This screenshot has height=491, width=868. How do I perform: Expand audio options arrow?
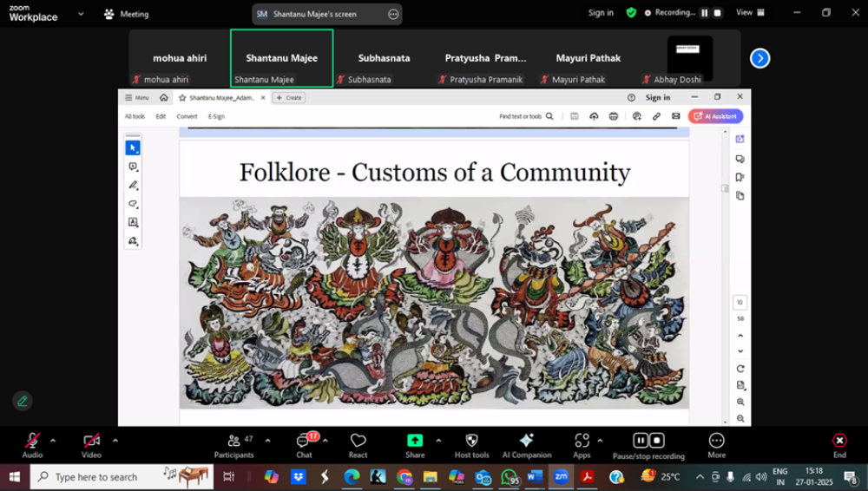click(53, 441)
